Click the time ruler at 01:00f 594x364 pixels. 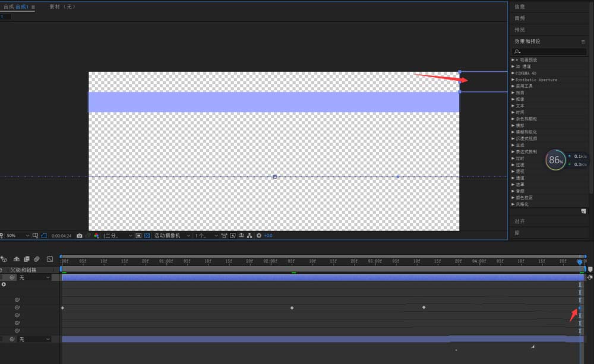click(166, 261)
